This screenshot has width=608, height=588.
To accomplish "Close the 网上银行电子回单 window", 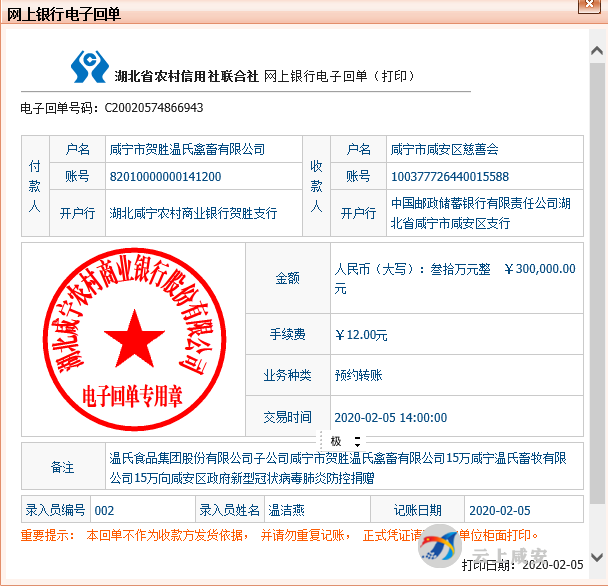I will (589, 5).
